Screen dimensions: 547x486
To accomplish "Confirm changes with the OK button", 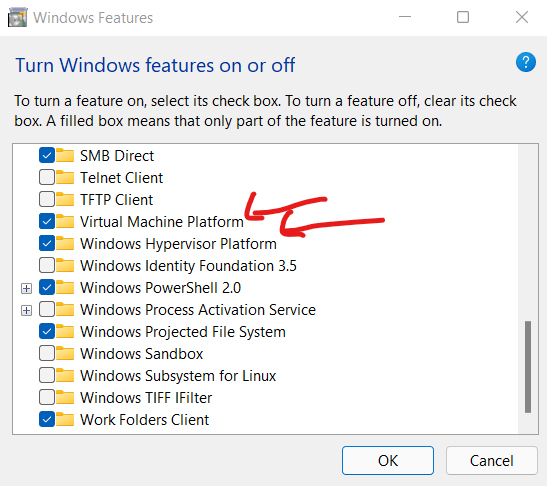I will click(x=388, y=461).
